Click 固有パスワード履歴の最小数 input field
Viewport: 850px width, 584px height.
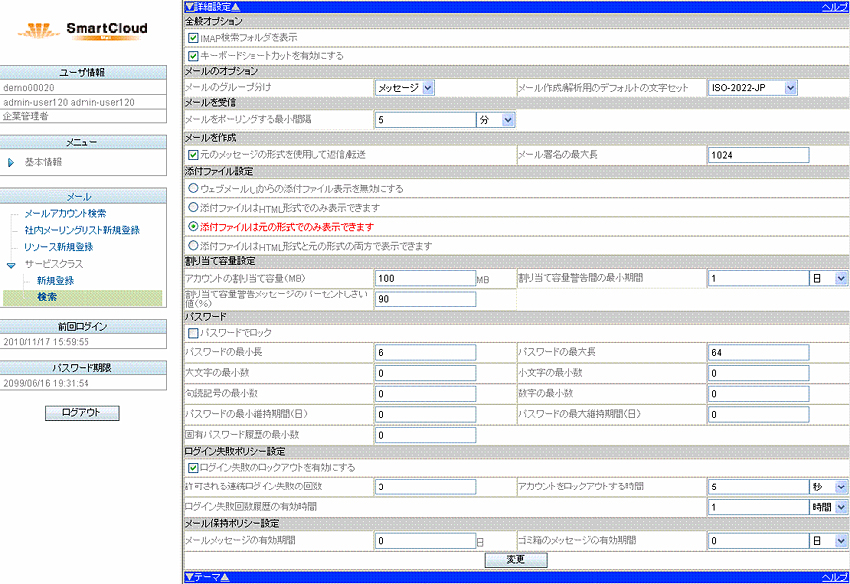tap(425, 435)
